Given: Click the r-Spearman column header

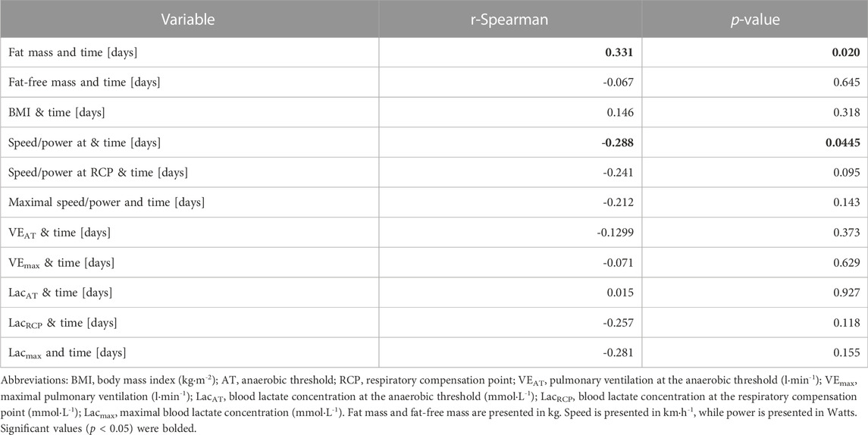Looking at the screenshot, I should tap(510, 20).
